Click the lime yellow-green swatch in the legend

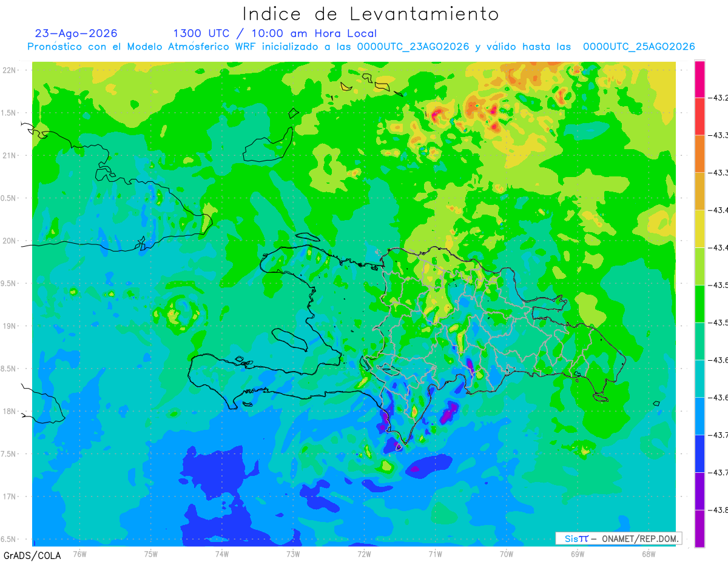(699, 266)
